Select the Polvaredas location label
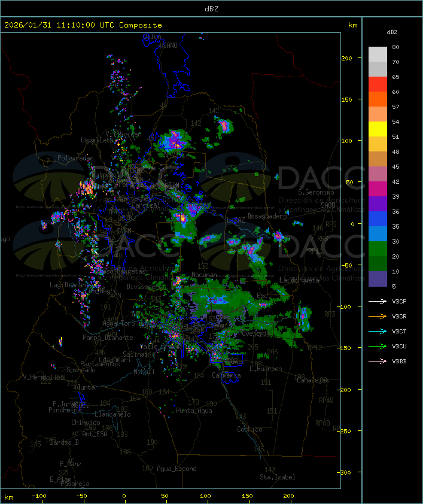This screenshot has width=423, height=504. (75, 158)
